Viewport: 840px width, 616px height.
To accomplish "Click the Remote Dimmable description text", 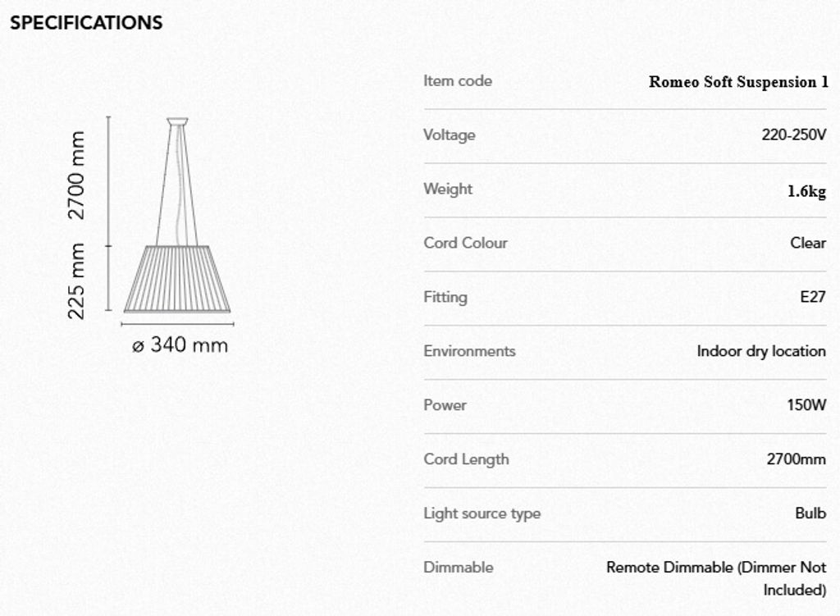I will [x=715, y=568].
